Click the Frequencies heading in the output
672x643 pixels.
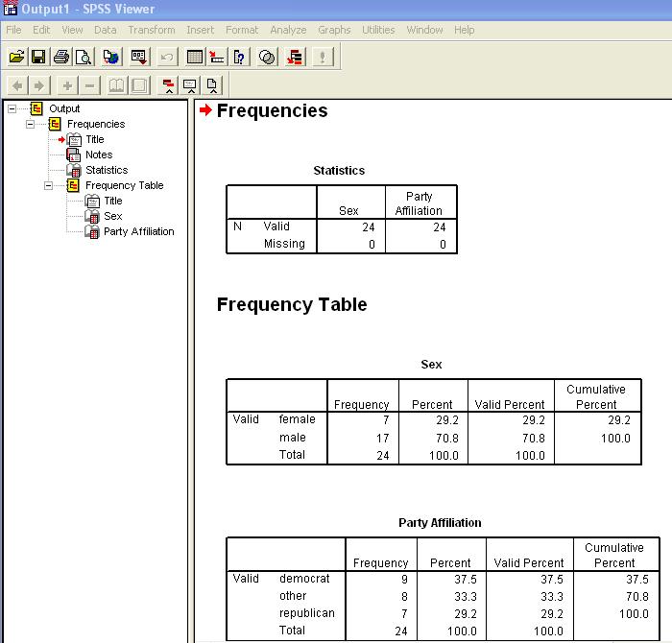272,111
